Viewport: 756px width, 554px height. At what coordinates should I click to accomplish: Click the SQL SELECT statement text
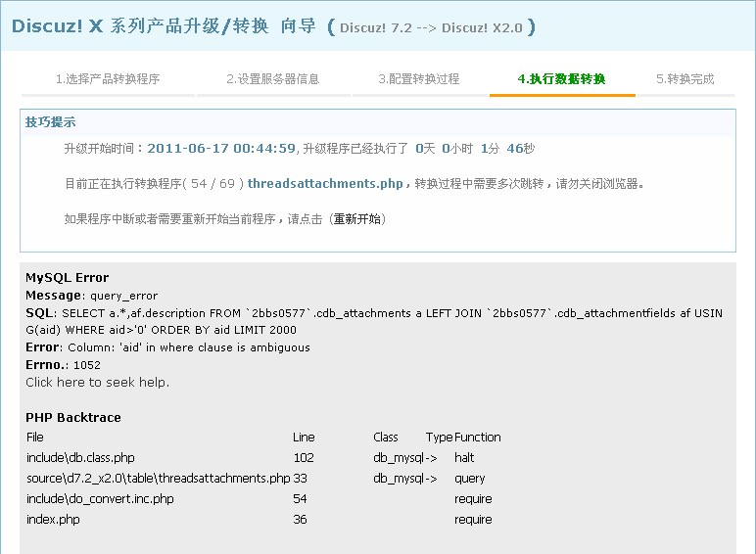374,321
